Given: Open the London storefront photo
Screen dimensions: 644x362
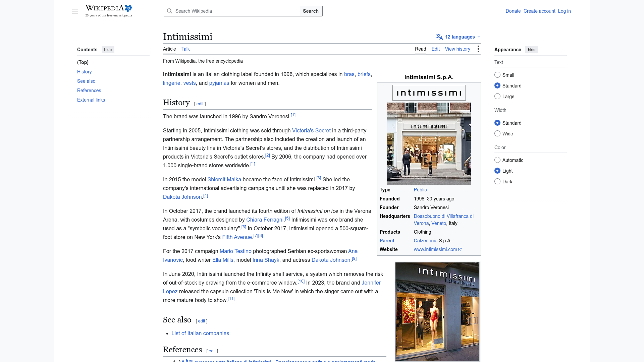Looking at the screenshot, I should click(x=429, y=143).
